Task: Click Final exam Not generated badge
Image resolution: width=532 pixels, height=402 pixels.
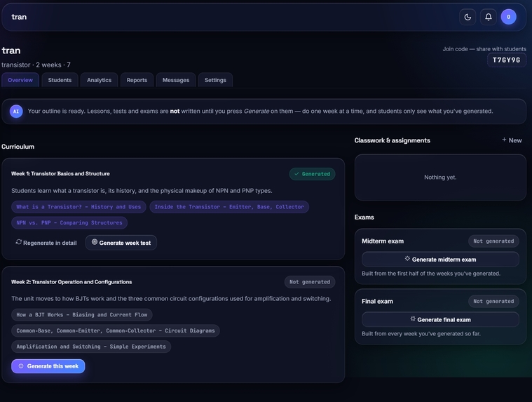Action: click(493, 301)
